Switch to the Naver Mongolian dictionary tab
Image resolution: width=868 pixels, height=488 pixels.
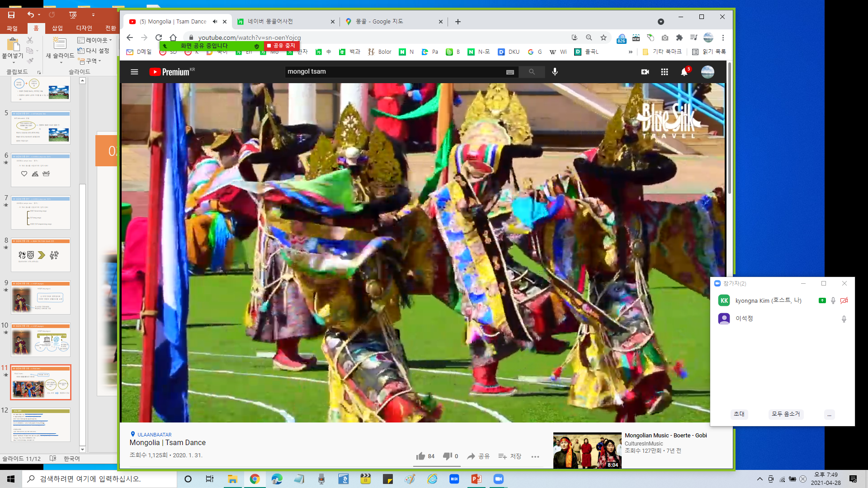[287, 21]
